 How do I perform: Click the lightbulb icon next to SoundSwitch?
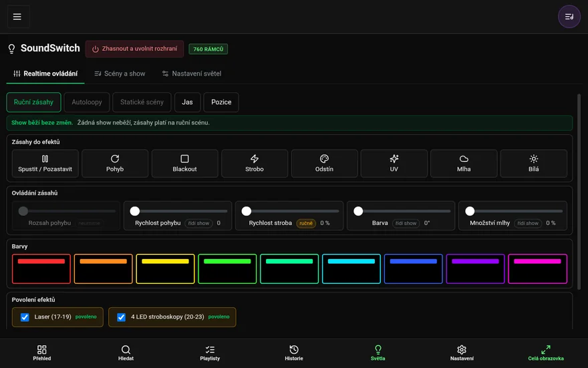tap(11, 49)
